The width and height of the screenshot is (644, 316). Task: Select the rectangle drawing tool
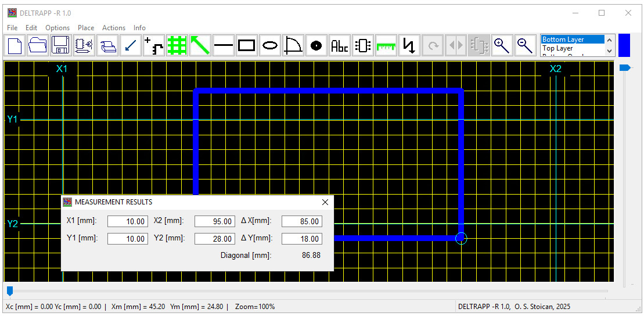point(247,45)
